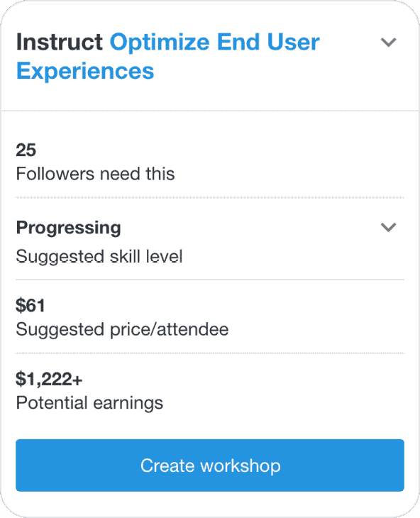
Task: Click the $1,222+ potential earnings amount
Action: click(x=49, y=379)
